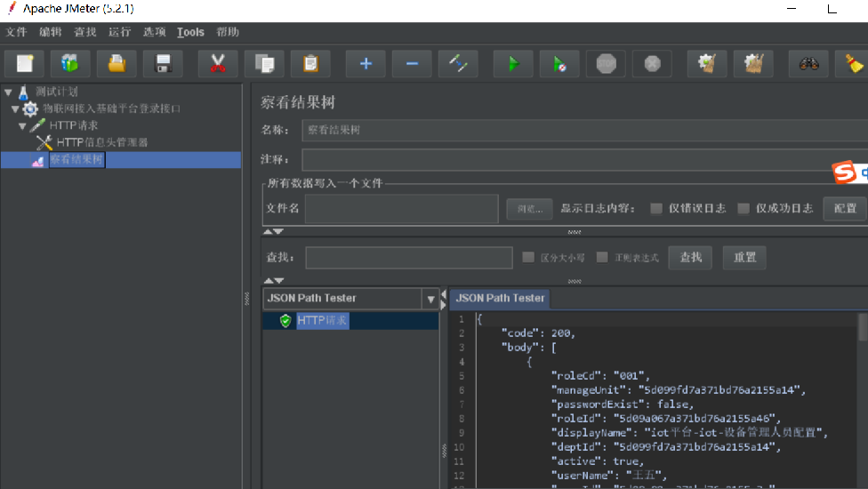Click the results split pane arrows
Viewport: 868px width, 489px height.
pos(443,300)
